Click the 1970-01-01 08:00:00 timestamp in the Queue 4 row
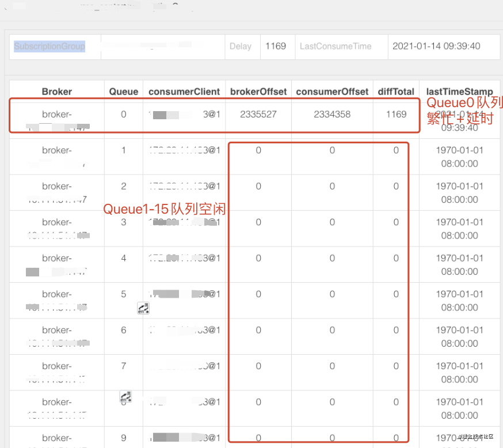The height and width of the screenshot is (448, 503). point(459,265)
